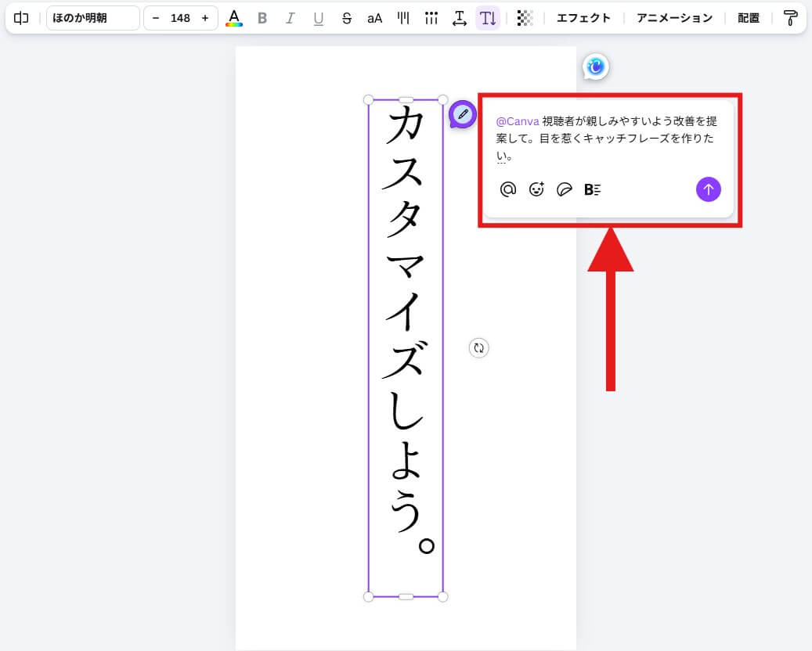Toggle italic formatting
This screenshot has height=651, width=812.
[291, 18]
